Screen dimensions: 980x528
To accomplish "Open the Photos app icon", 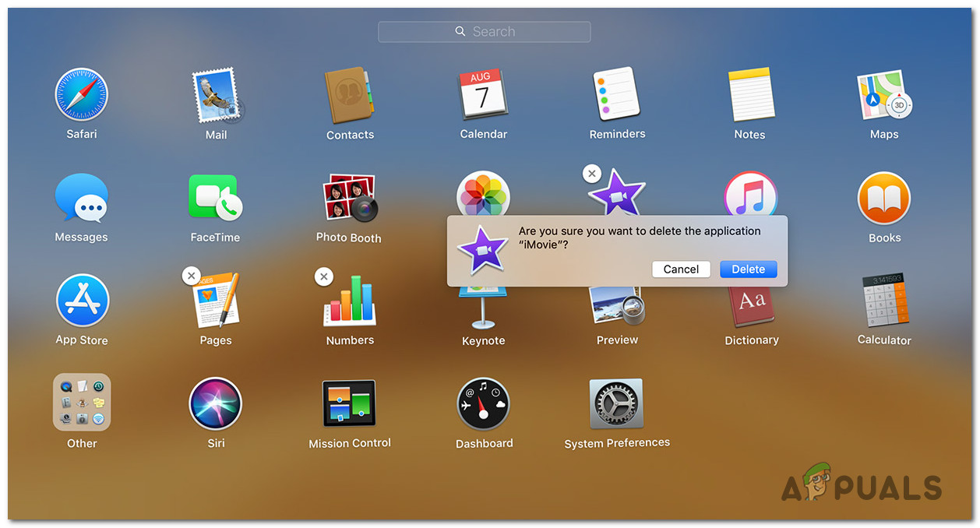I will click(484, 194).
